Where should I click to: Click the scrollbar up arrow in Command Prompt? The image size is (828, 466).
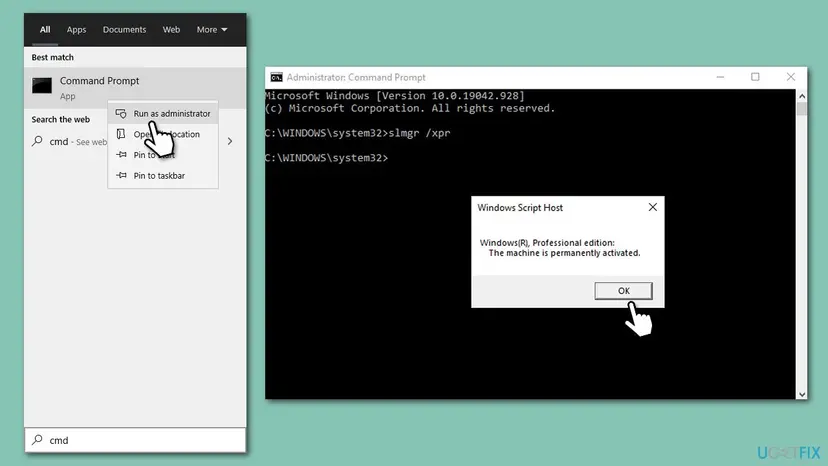(x=802, y=96)
